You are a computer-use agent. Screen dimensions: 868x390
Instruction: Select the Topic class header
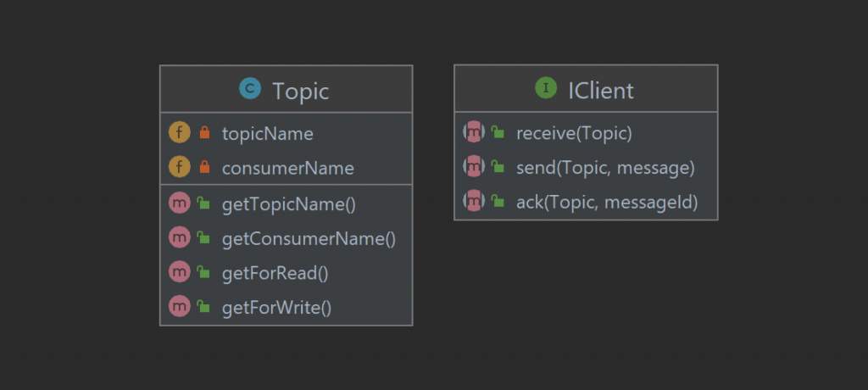[287, 89]
